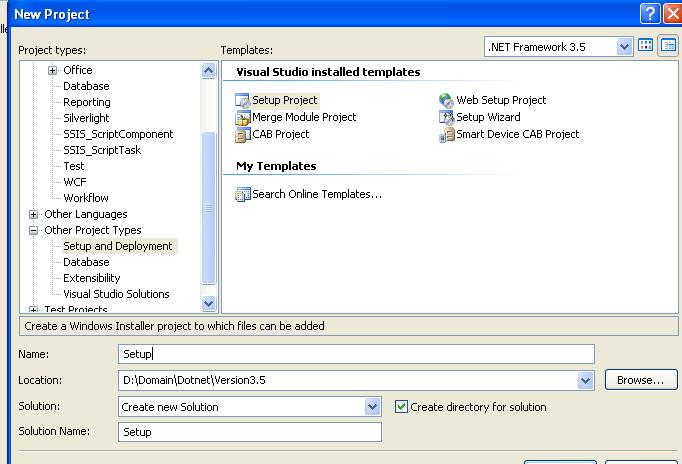This screenshot has width=682, height=464.
Task: Click the Smart Device CAB Project label
Action: [x=518, y=134]
